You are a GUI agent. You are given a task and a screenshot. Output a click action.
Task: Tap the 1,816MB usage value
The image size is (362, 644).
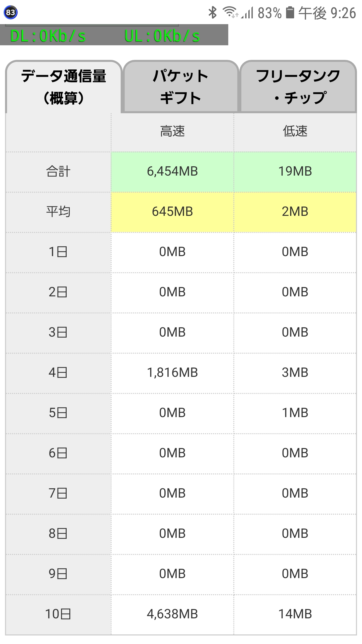[172, 373]
